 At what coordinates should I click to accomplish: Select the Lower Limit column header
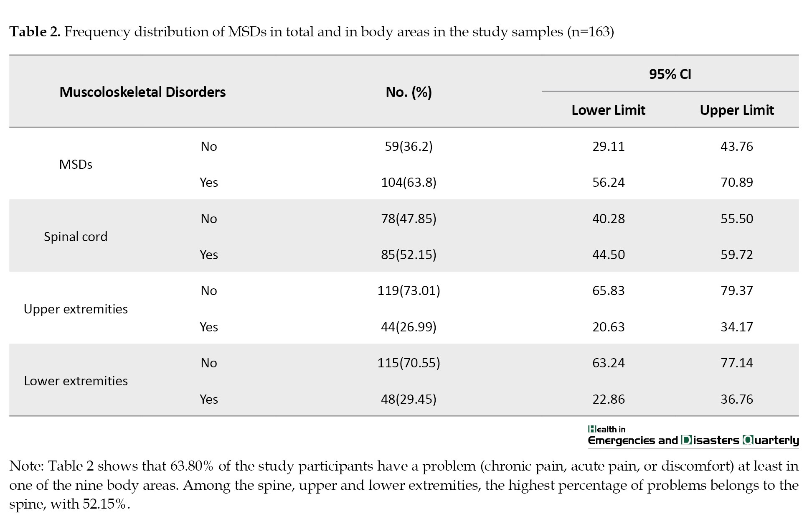(x=608, y=110)
